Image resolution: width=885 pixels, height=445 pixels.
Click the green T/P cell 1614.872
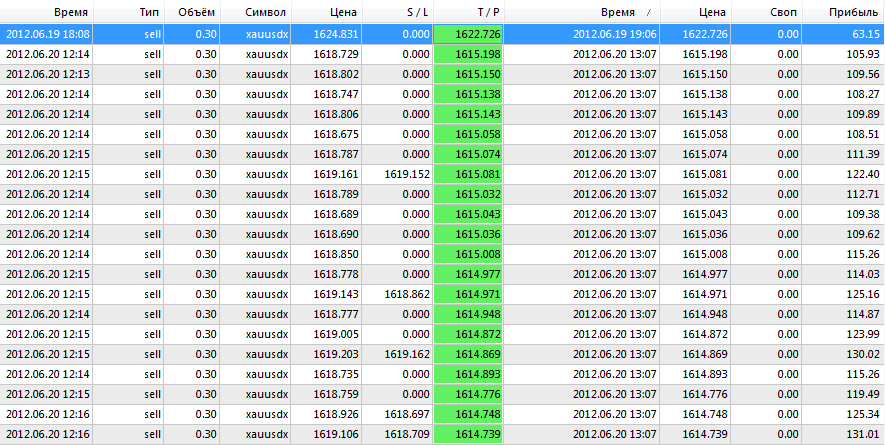468,334
